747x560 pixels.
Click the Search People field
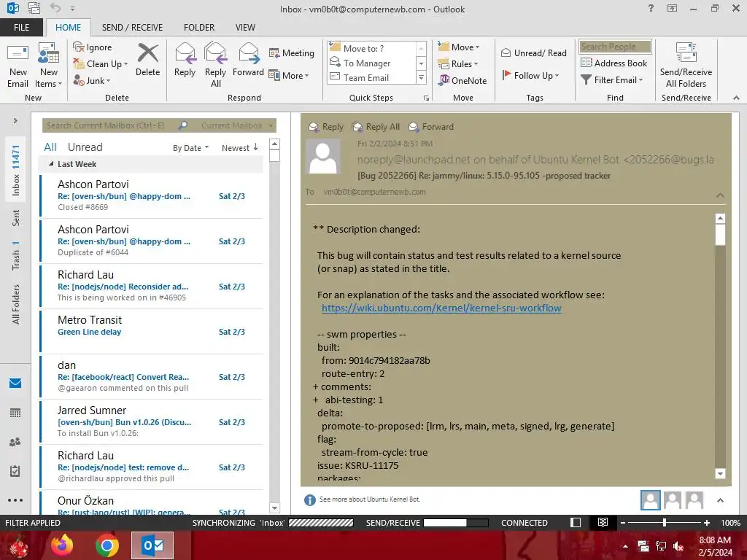pyautogui.click(x=615, y=47)
